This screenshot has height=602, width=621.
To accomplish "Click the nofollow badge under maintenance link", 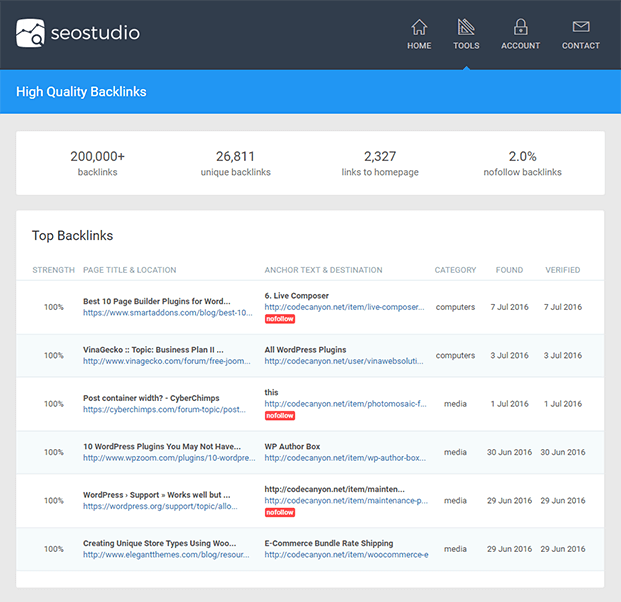I will pos(280,512).
